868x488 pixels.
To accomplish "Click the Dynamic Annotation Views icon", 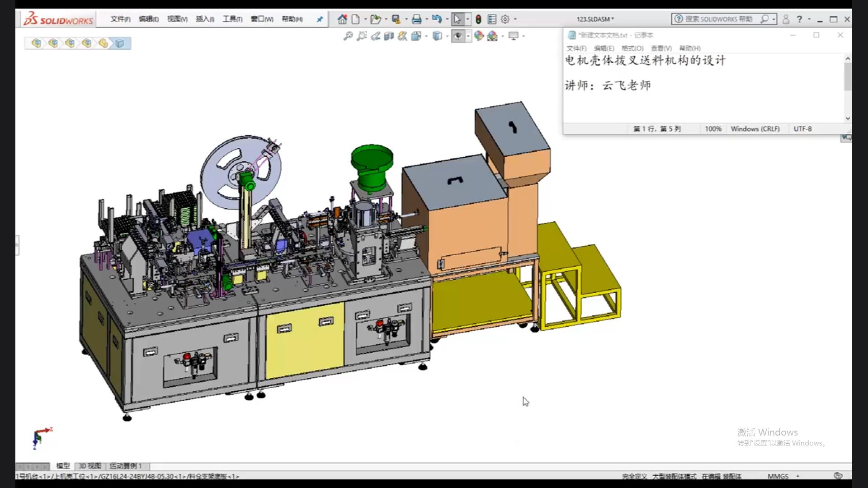I will pos(402,36).
